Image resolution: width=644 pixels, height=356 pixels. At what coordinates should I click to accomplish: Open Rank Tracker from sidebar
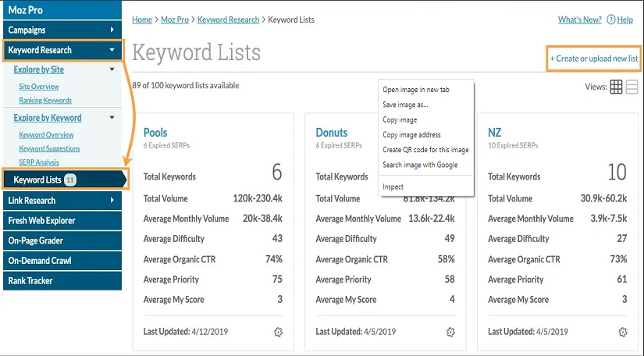pyautogui.click(x=62, y=281)
